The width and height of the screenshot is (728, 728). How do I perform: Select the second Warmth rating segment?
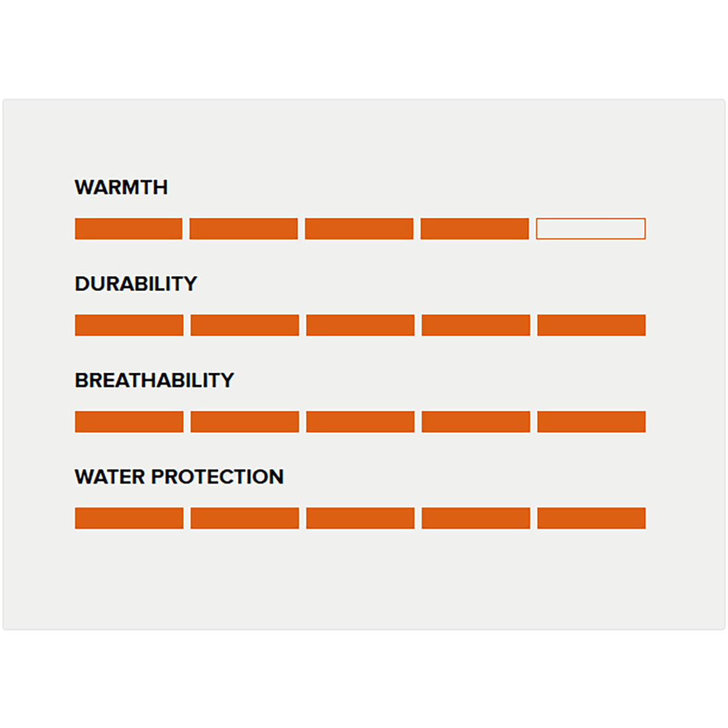pos(244,228)
